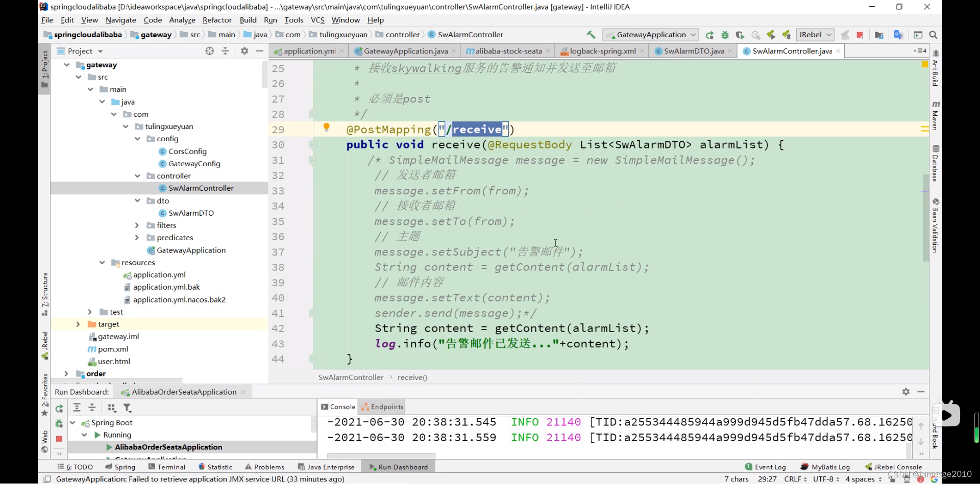Open the VCS menu

317,20
